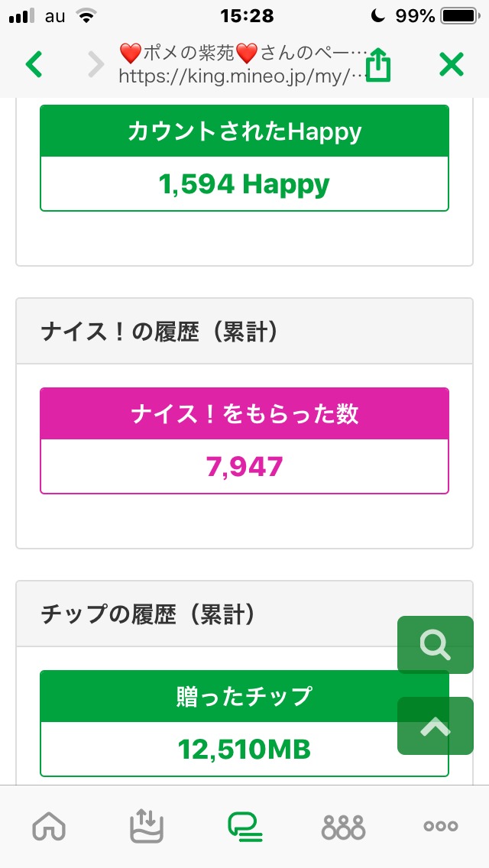Tap the 12,510MB chip amount
This screenshot has width=489, height=868.
point(244,750)
